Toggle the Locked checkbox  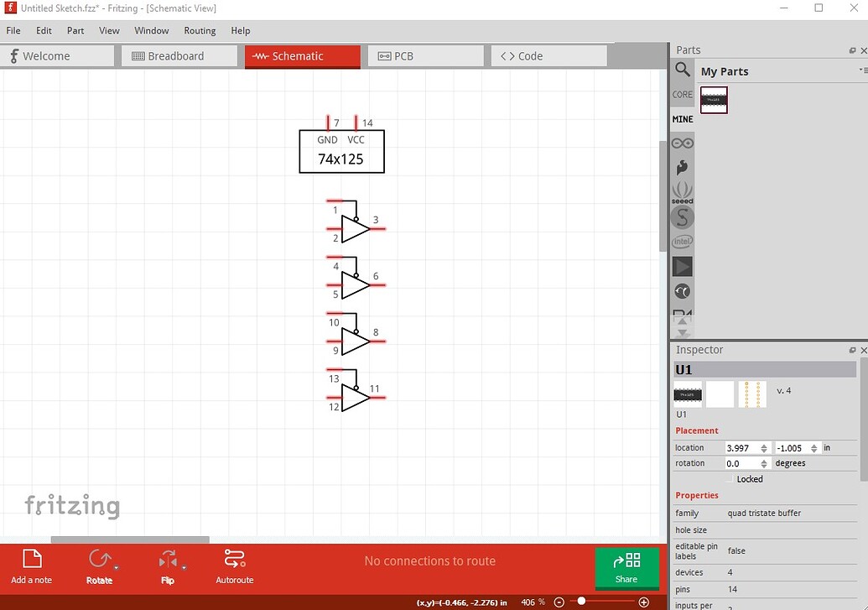pos(730,479)
